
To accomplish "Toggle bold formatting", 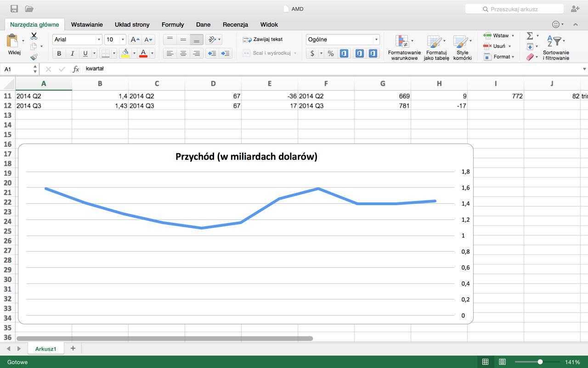I will pyautogui.click(x=59, y=53).
